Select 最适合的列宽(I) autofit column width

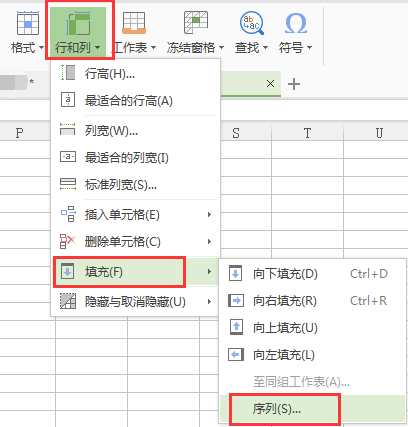135,157
